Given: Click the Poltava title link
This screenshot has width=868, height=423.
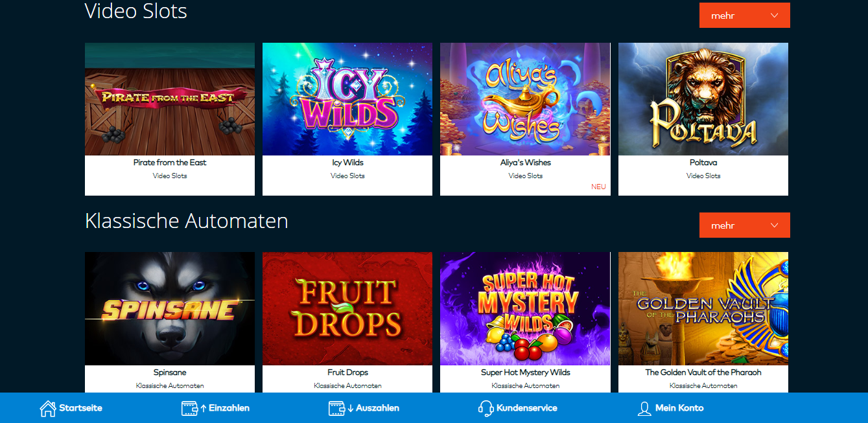Looking at the screenshot, I should point(703,163).
